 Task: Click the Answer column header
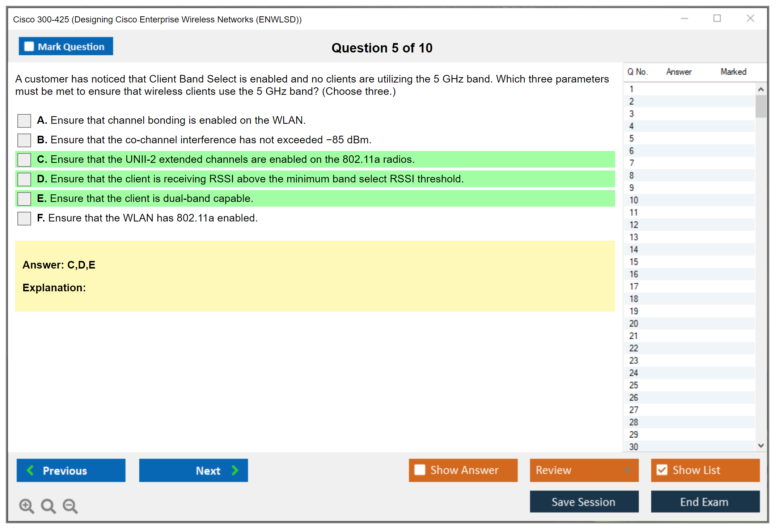[x=678, y=72]
